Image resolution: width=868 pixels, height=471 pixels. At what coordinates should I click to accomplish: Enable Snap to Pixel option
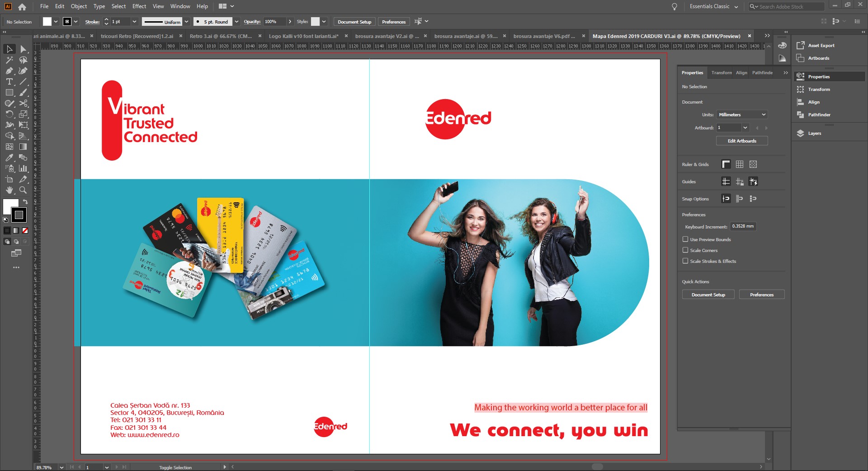click(753, 199)
